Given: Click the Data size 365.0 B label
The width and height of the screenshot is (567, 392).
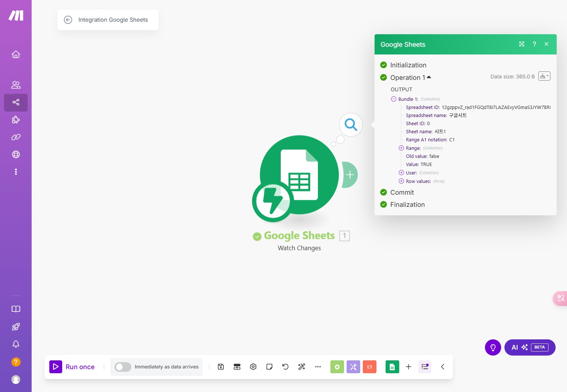Looking at the screenshot, I should click(x=513, y=77).
